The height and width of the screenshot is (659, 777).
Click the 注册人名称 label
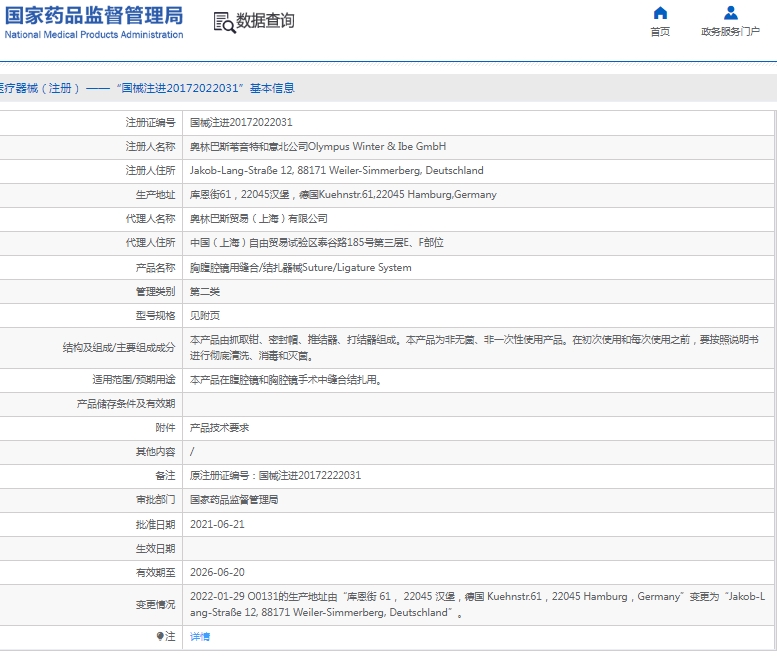(x=150, y=147)
